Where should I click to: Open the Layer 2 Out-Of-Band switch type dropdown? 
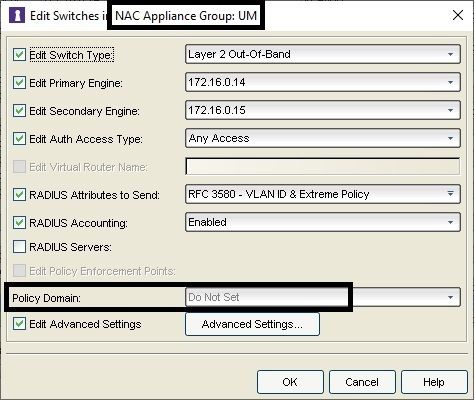[x=323, y=54]
